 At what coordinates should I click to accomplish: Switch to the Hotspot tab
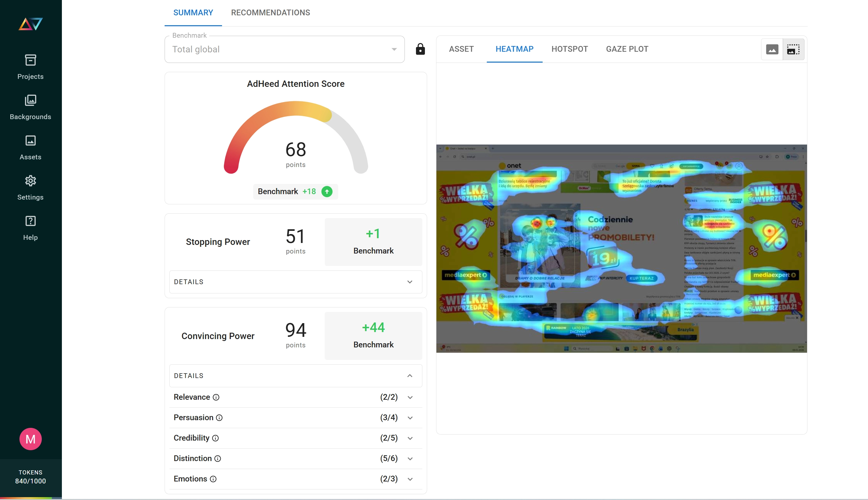[x=569, y=49]
